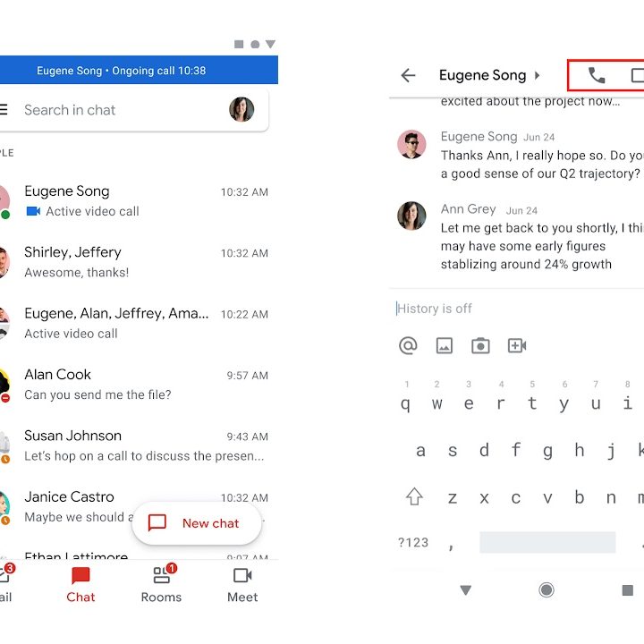
Task: Add a video meeting with the plus-camera icon
Action: [x=517, y=345]
